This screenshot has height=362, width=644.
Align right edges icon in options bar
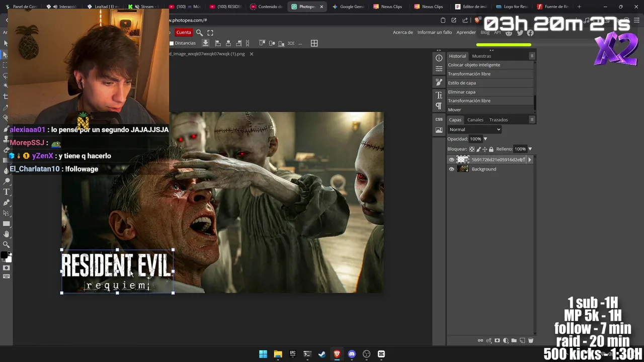point(239,43)
